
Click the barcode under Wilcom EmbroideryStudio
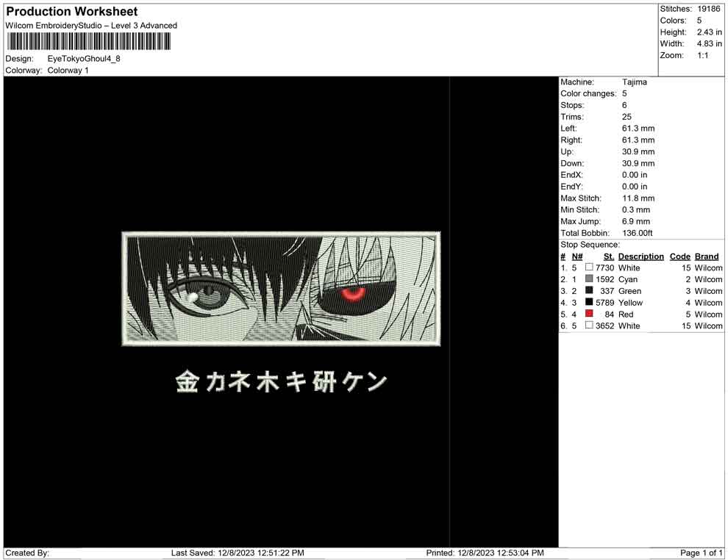click(x=88, y=42)
